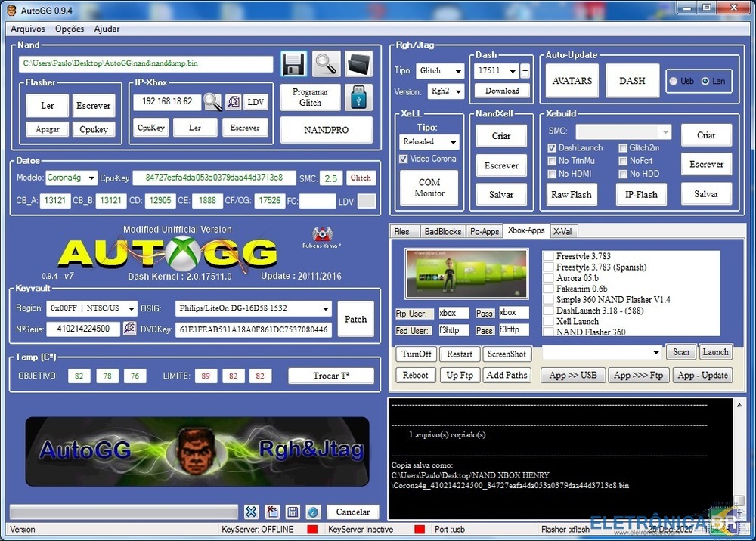Click the icon next to the Nº Serie field
The image size is (756, 541).
(x=130, y=329)
